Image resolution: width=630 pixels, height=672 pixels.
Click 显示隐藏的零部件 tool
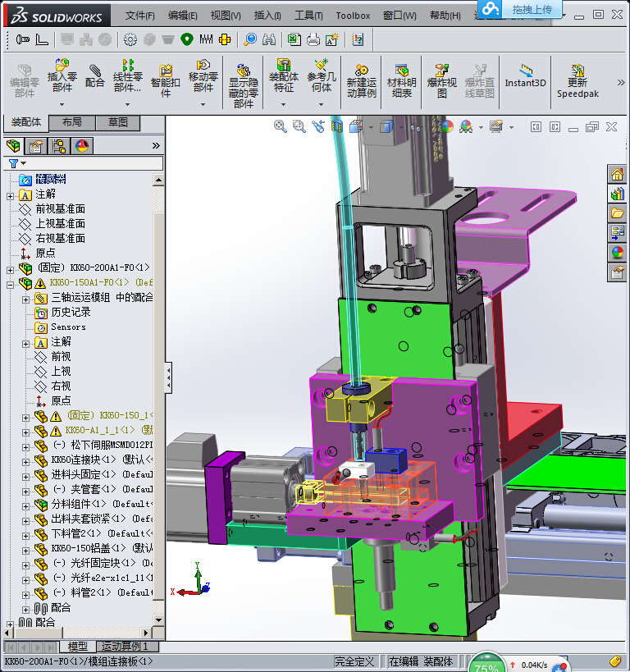point(244,85)
